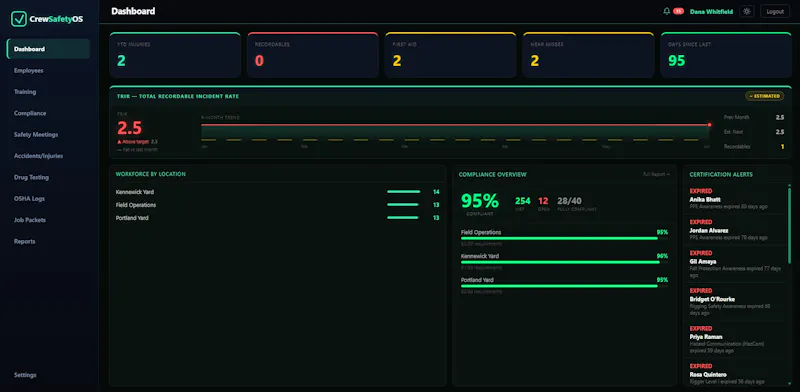Click the YTD Injuries stat card
Screen dimensions: 800x392
click(x=175, y=55)
